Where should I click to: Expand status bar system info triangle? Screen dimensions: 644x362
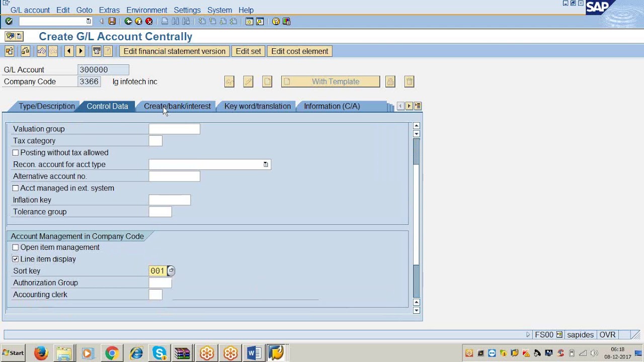coord(528,334)
